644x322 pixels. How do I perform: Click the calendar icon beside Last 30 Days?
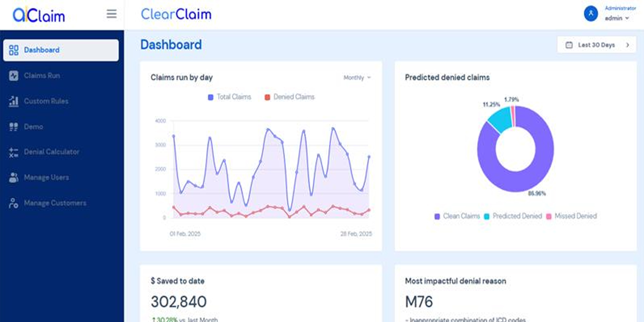pyautogui.click(x=569, y=45)
